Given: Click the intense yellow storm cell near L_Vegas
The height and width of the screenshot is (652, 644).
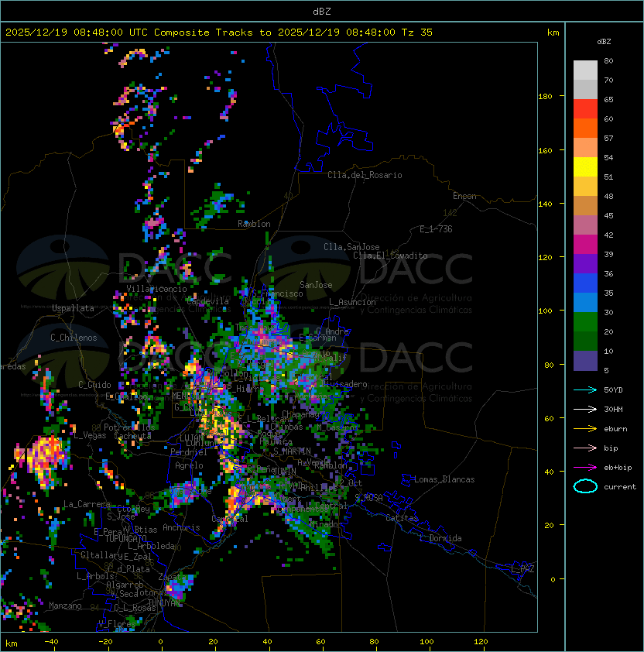Looking at the screenshot, I should [x=45, y=458].
